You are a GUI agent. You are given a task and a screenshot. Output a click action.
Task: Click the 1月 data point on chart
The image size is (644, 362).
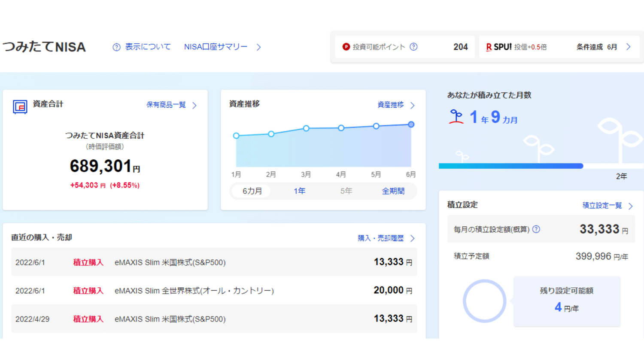(x=236, y=136)
